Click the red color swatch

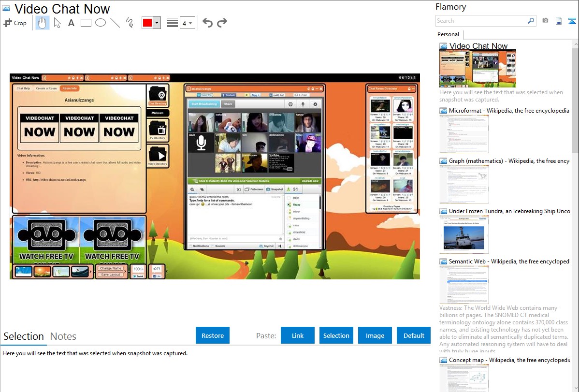147,23
